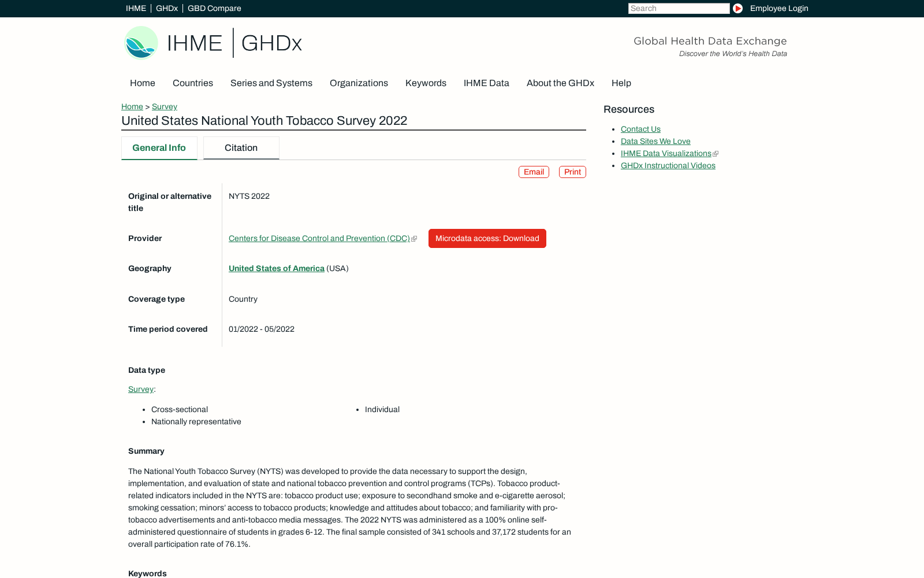Screen dimensions: 924x578
Task: Click the Nationally representative list item
Action: click(196, 421)
